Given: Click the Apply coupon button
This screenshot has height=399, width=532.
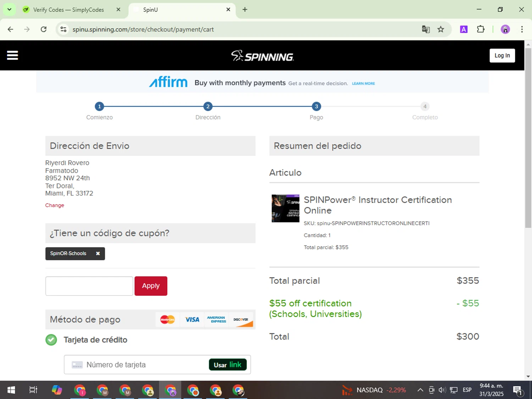Looking at the screenshot, I should (x=151, y=286).
